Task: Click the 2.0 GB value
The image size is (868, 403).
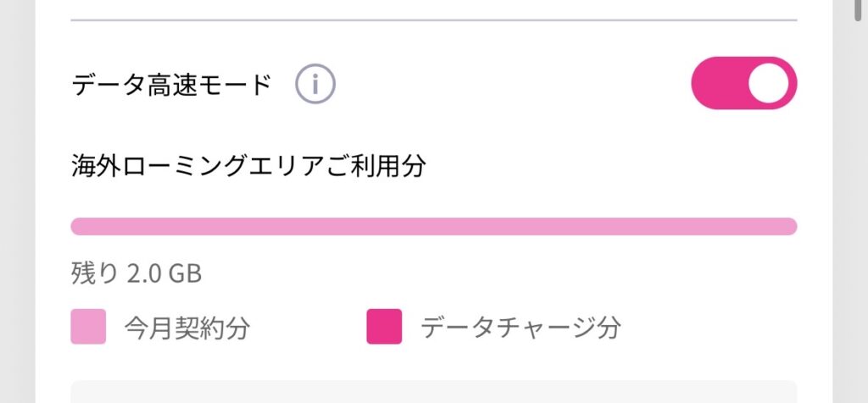Action: click(163, 274)
